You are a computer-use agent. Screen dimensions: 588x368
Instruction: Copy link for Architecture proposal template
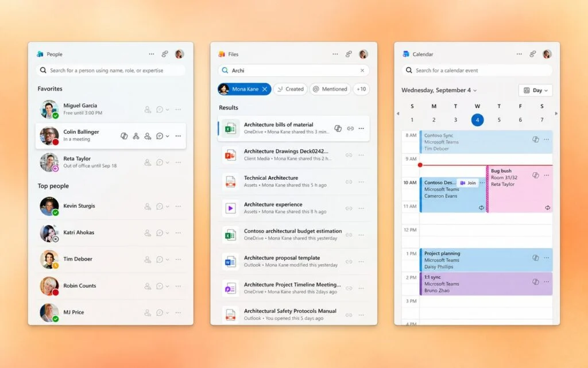(x=349, y=262)
